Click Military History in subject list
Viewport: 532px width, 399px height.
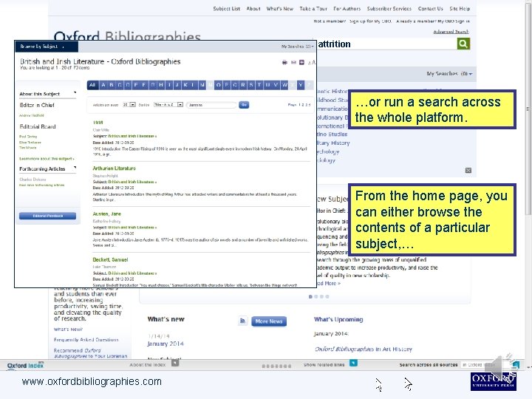click(333, 143)
